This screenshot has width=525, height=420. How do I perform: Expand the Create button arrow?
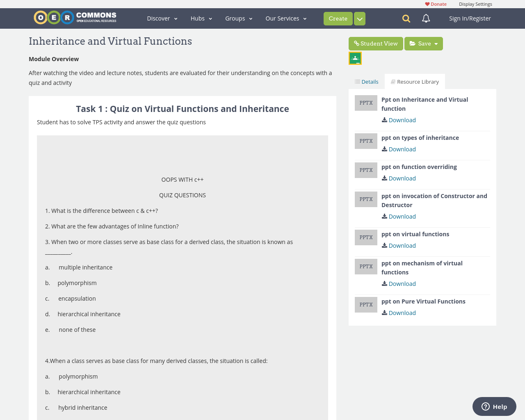(x=359, y=18)
